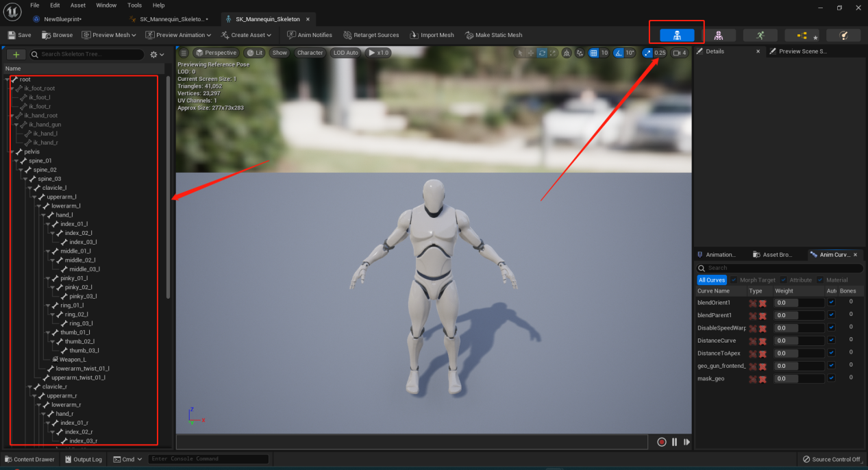This screenshot has width=868, height=470.
Task: Switch to Skeleton editing mode button
Action: (x=677, y=35)
